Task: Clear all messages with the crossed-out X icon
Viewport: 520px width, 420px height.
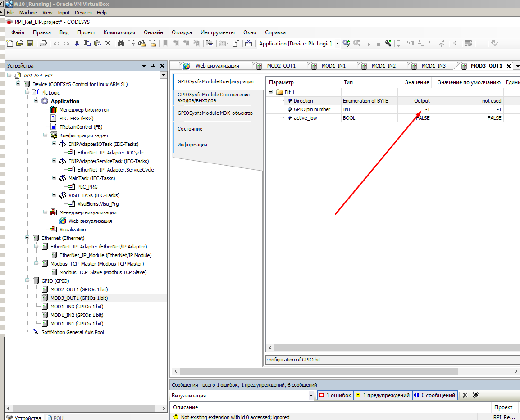Action: point(475,395)
